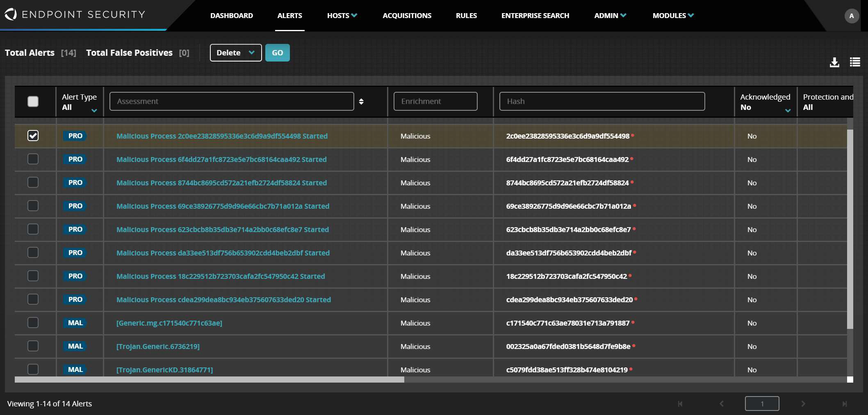The image size is (868, 415).
Task: Check the 8744bc86 alert row checkbox
Action: [33, 182]
